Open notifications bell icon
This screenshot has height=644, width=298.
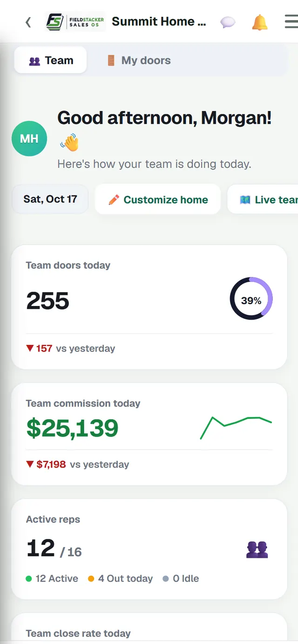[x=260, y=22]
